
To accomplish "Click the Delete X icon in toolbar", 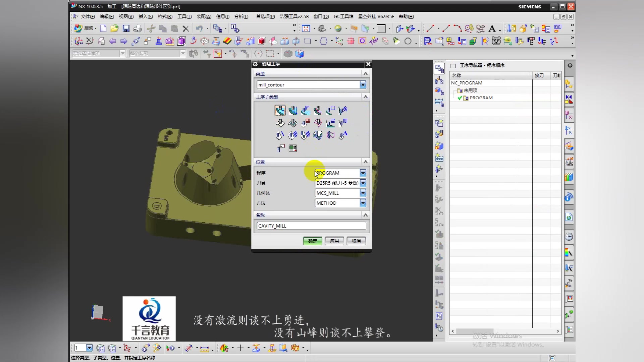I will pyautogui.click(x=185, y=28).
